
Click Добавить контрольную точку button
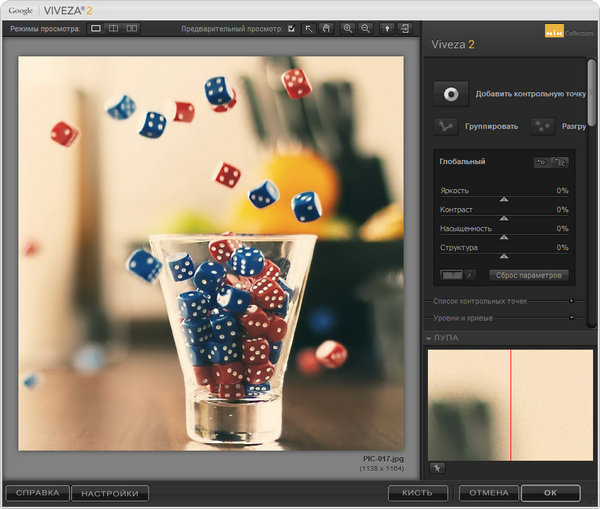coord(451,93)
